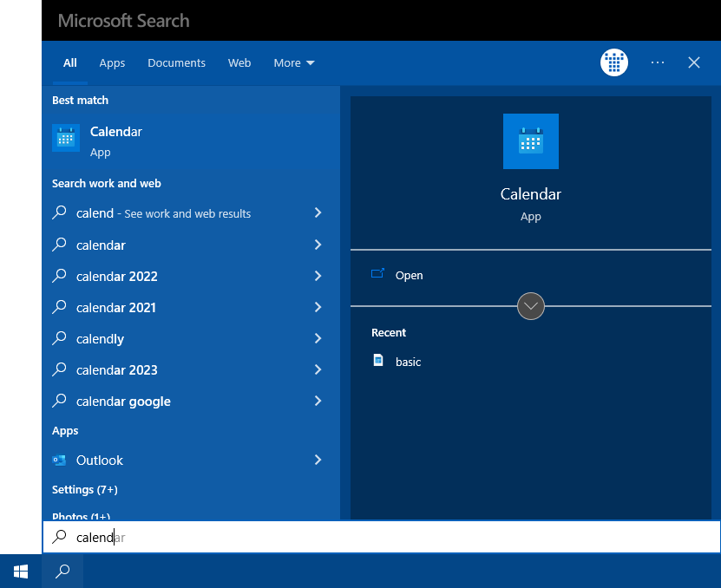The image size is (721, 588).
Task: Expand the 'calendar 2023' suggestion arrow
Action: click(318, 369)
